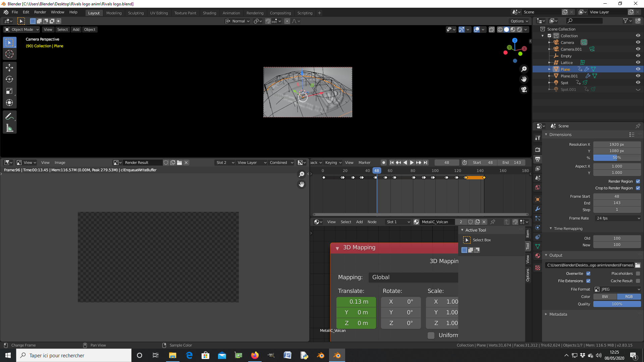Expand the Metadata panel
Screen dimensions: 644x362
[x=558, y=314]
